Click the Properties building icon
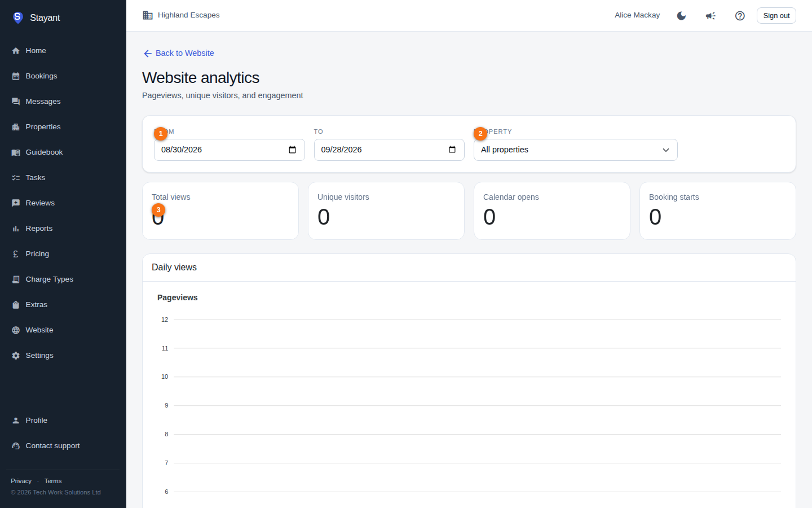Viewport: 812px width, 508px height. click(x=16, y=127)
